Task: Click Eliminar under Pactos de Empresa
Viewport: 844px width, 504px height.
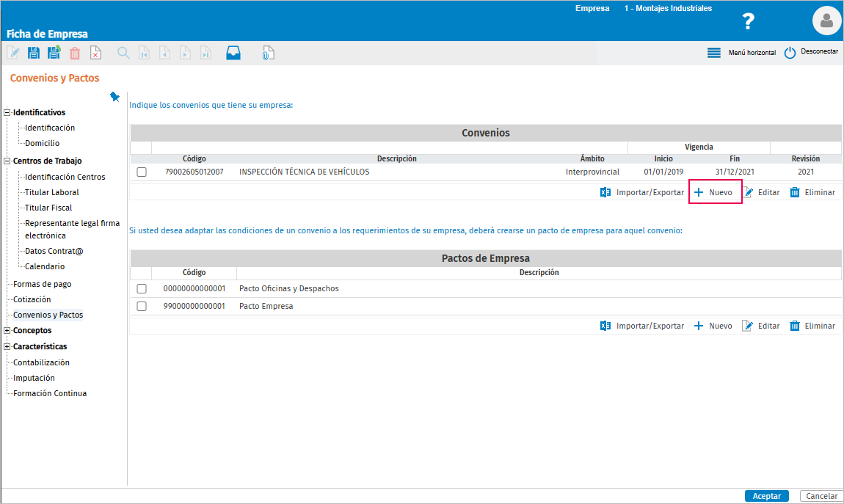Action: tap(812, 326)
